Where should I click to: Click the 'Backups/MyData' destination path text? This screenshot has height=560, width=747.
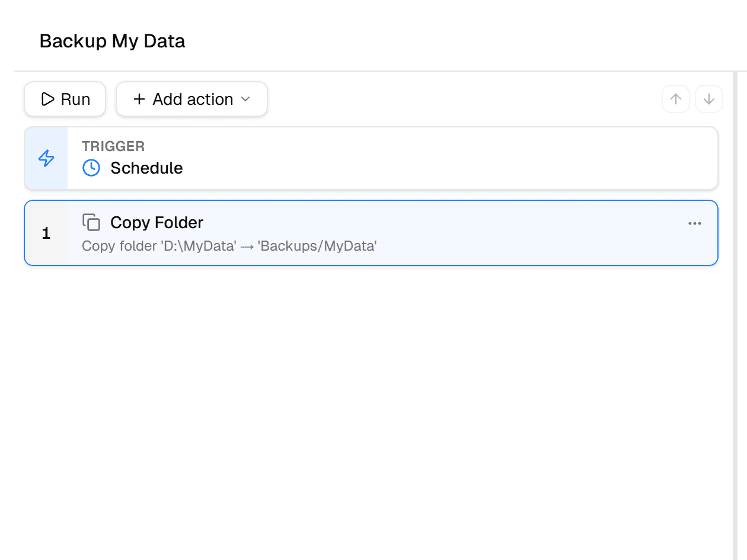coord(317,246)
